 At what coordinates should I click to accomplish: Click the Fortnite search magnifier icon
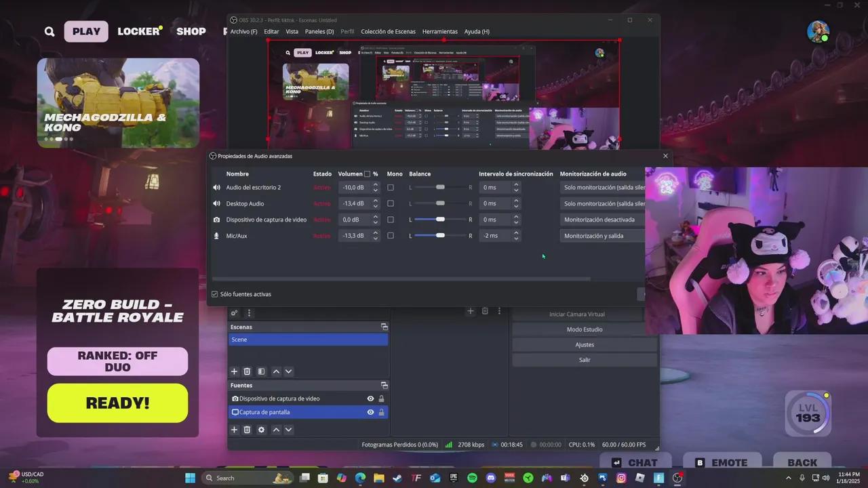(50, 31)
